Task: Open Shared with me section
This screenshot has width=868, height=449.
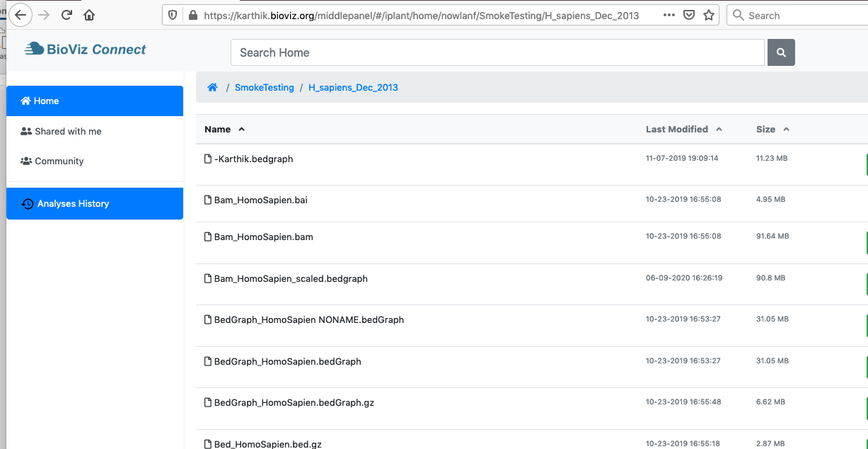Action: click(68, 132)
